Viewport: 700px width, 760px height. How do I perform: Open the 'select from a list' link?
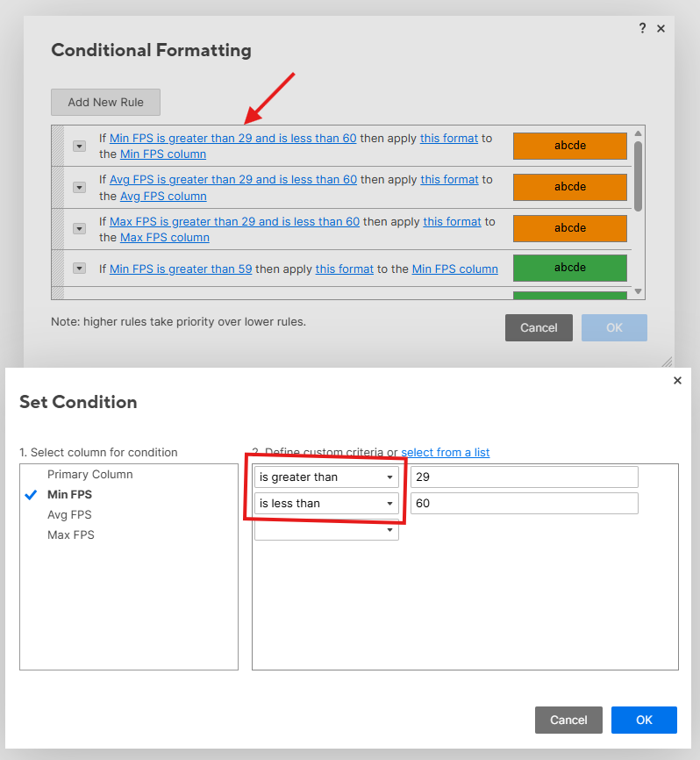pyautogui.click(x=446, y=452)
